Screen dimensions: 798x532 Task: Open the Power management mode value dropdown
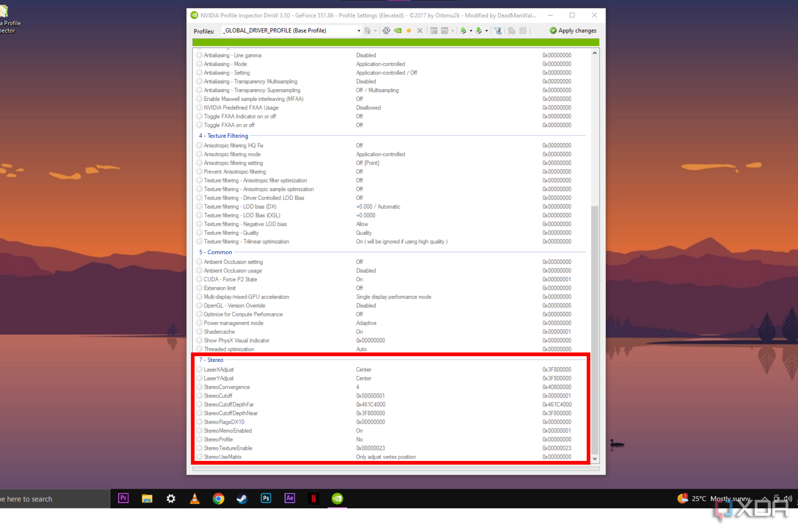pyautogui.click(x=366, y=323)
